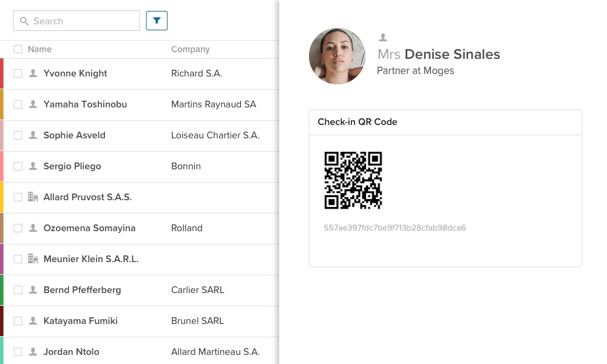This screenshot has height=364, width=607.
Task: Open contact Bernd Pfefferberg
Action: (82, 290)
